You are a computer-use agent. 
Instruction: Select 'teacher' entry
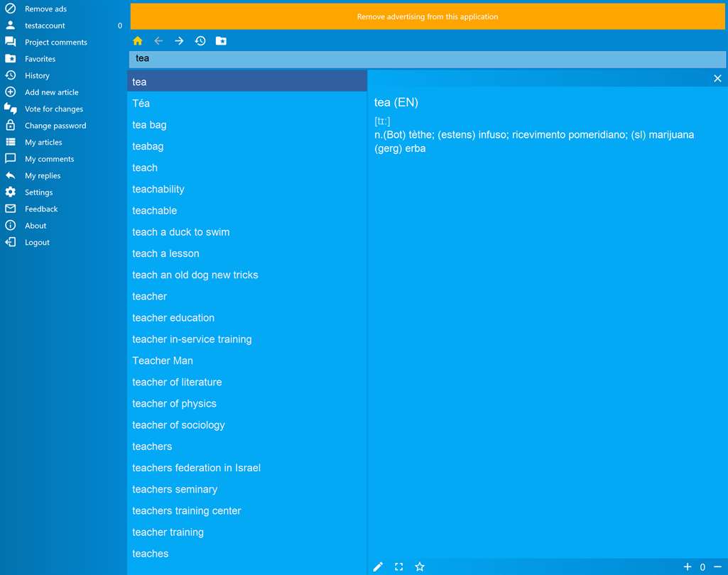247,296
